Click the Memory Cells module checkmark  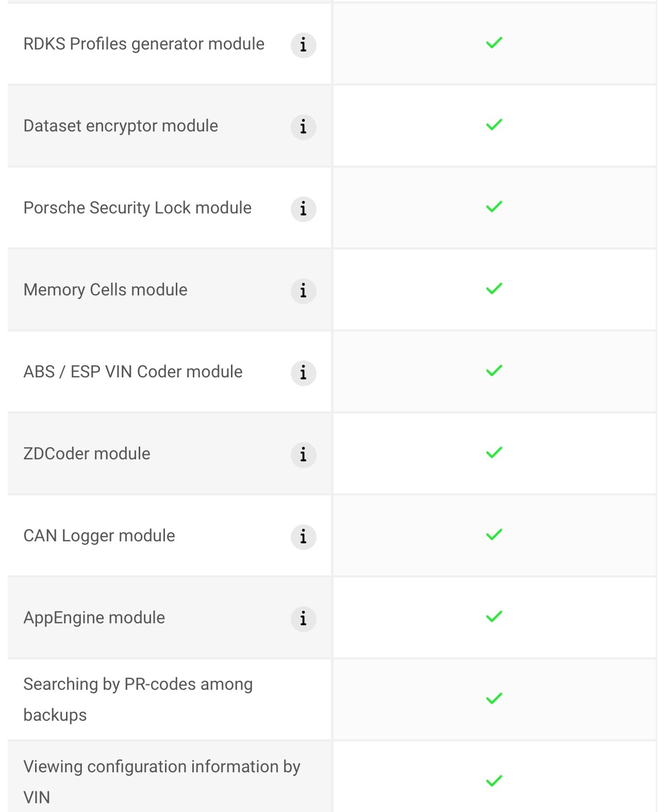pos(494,289)
